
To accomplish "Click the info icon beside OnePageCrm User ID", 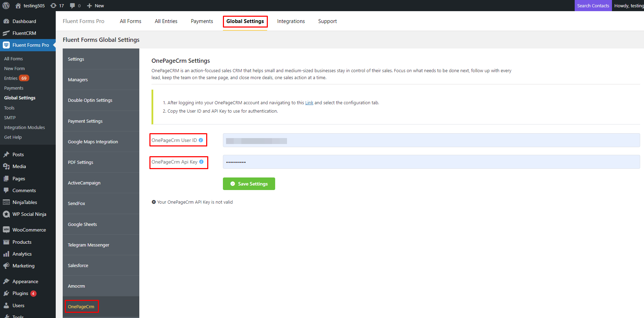I will [x=201, y=139].
